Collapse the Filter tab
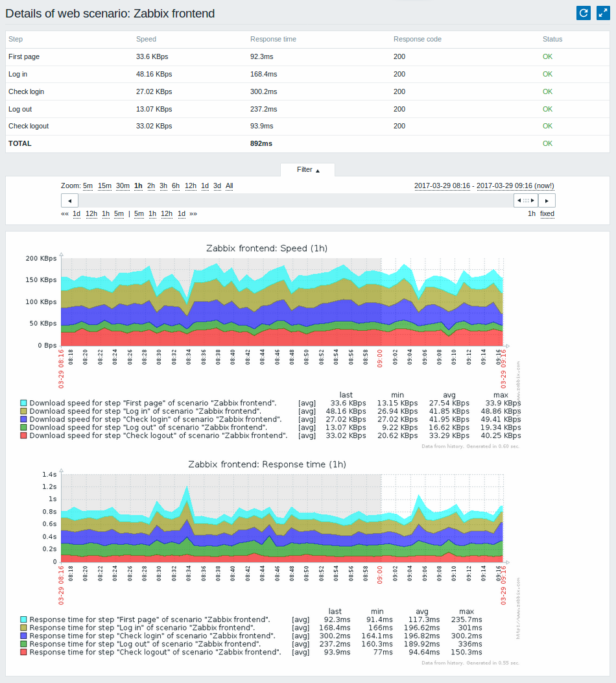Screen dimensions: 616x683 308,169
